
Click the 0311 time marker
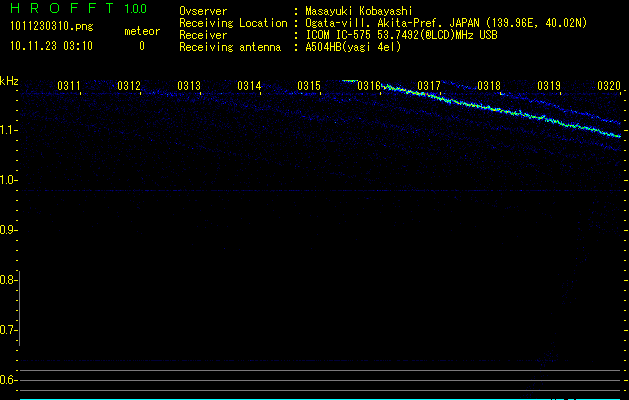click(69, 86)
